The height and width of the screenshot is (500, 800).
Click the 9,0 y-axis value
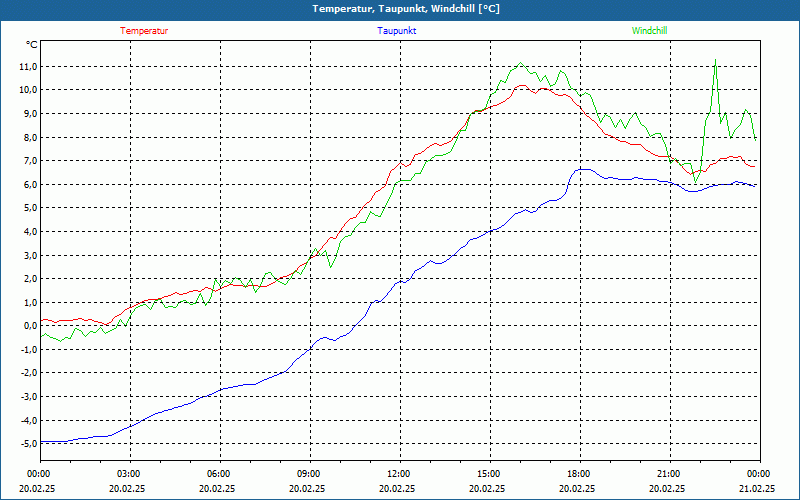tap(30, 113)
